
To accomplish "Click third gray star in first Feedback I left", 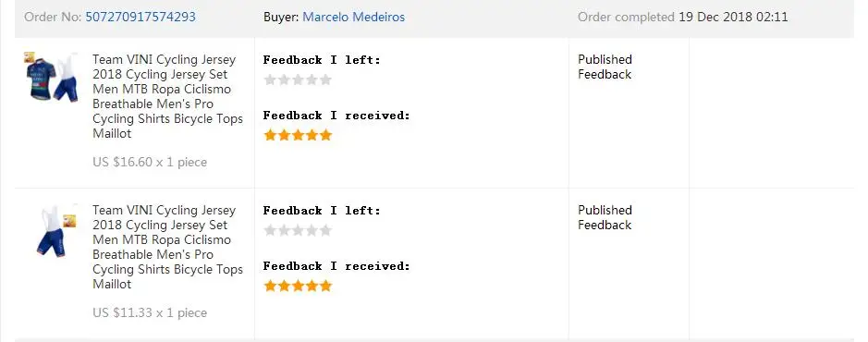I will (298, 80).
